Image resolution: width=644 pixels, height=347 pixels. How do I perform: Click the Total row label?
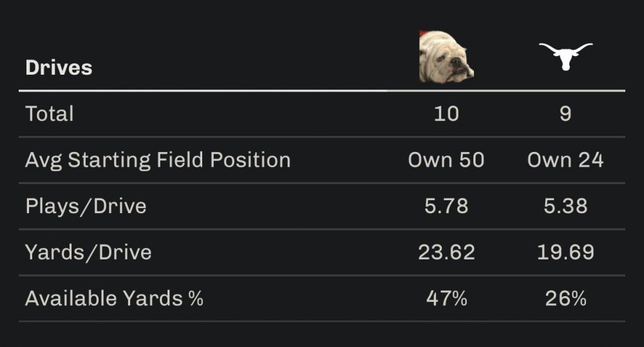[x=50, y=114]
